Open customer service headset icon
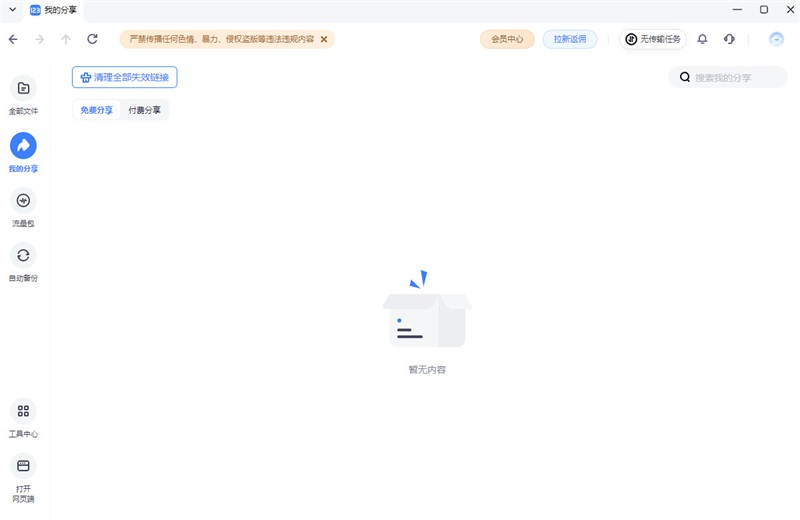The width and height of the screenshot is (800, 520). click(729, 39)
